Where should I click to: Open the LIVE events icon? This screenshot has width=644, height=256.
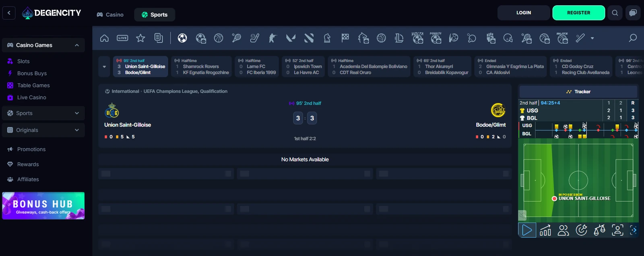click(x=122, y=38)
